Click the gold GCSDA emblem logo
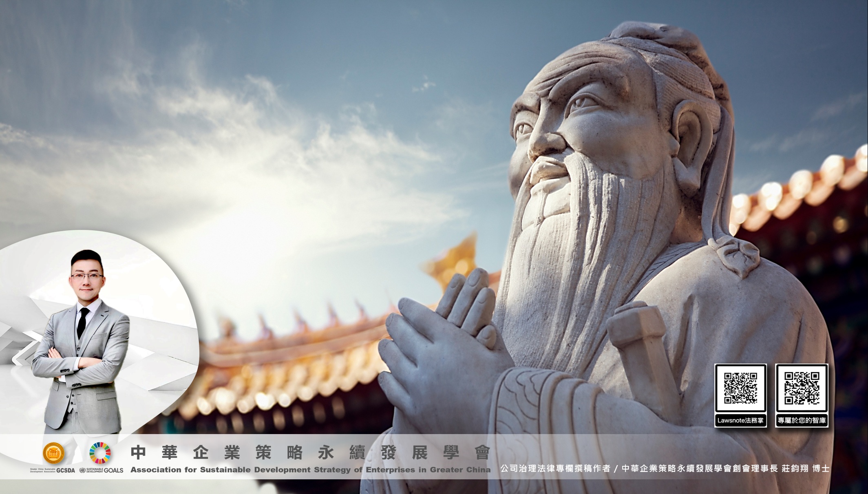 click(x=53, y=454)
